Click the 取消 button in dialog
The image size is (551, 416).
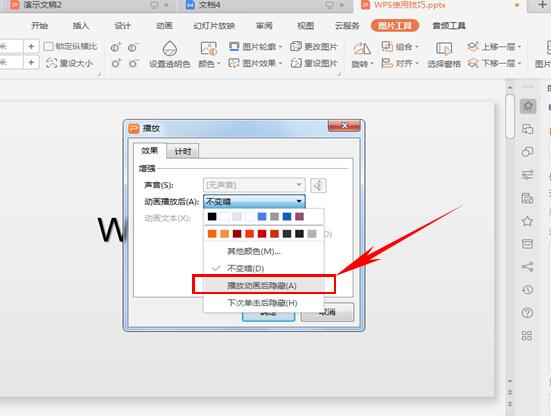tap(327, 312)
